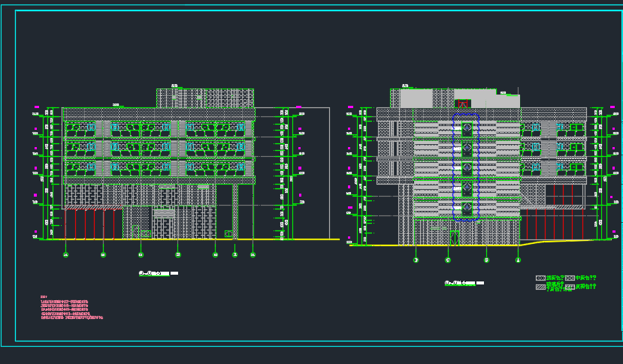Click the diagonal-hatched legend swatch
This screenshot has height=364, width=623.
pos(540,287)
